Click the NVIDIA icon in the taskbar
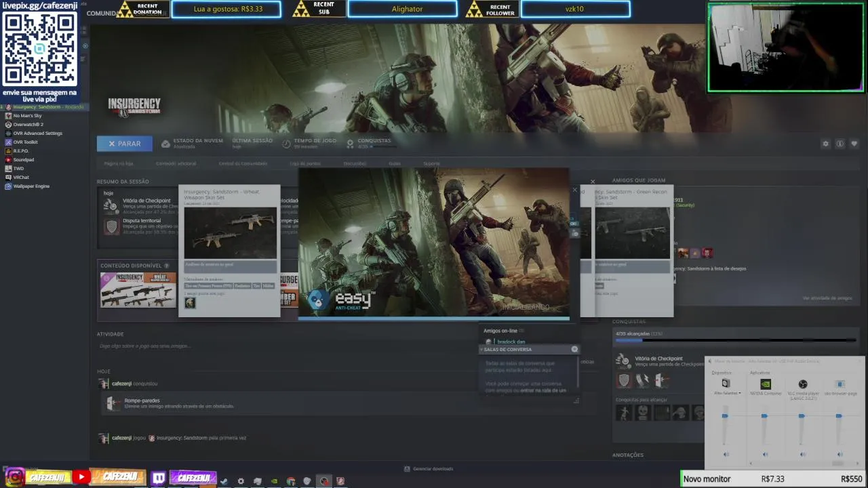The height and width of the screenshot is (488, 868). point(274,481)
